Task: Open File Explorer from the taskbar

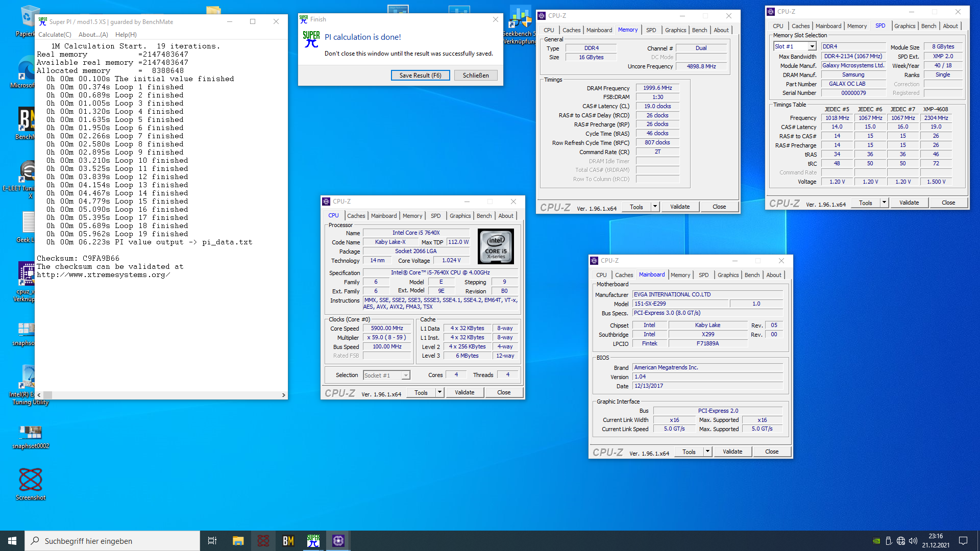Action: pyautogui.click(x=238, y=541)
